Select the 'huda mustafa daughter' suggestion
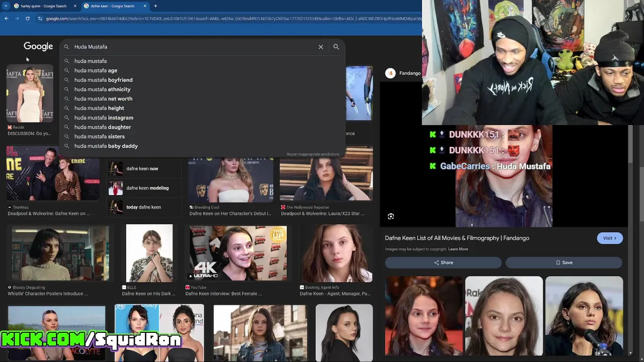 [x=202, y=127]
